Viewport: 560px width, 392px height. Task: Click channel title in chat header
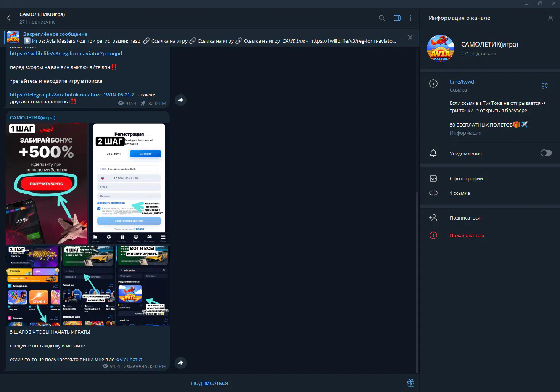coord(42,14)
